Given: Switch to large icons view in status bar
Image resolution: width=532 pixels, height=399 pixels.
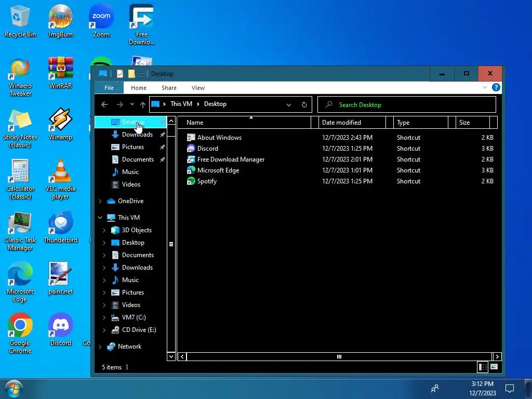Looking at the screenshot, I should (x=494, y=367).
